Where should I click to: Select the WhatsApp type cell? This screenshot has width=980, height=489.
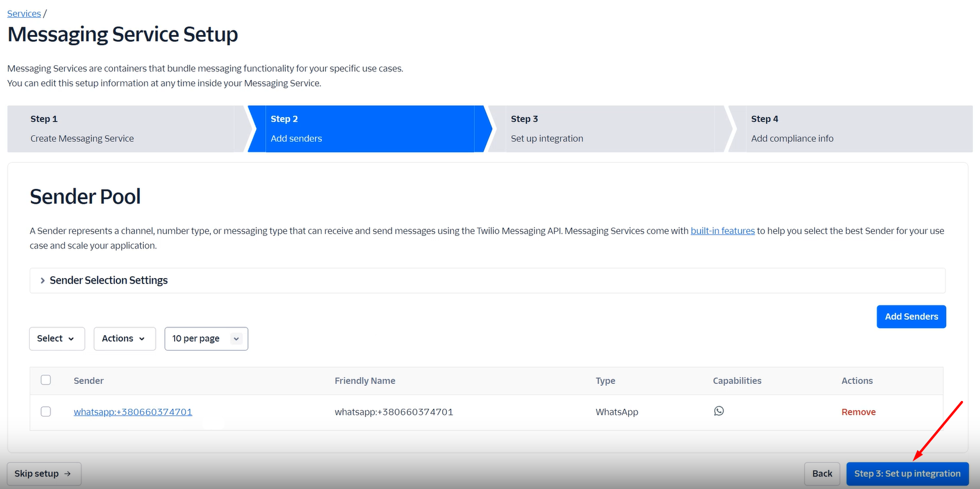[x=617, y=412]
